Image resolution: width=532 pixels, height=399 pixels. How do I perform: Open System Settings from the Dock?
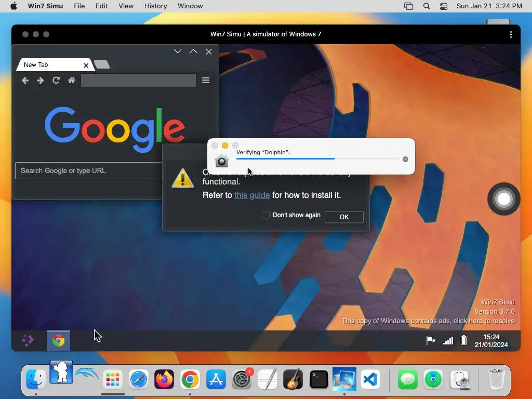242,379
